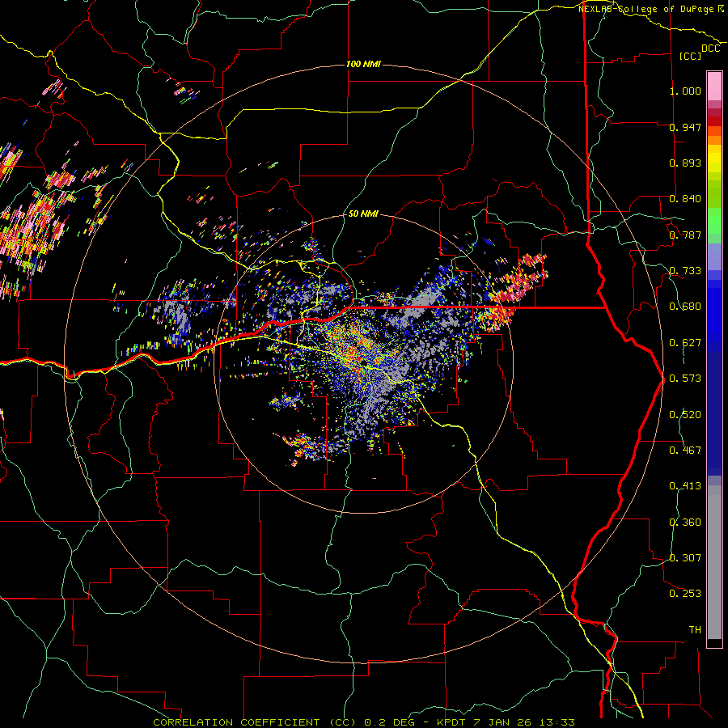Select the 0.520 scale value
Screen dimensions: 728x728
pyautogui.click(x=685, y=415)
